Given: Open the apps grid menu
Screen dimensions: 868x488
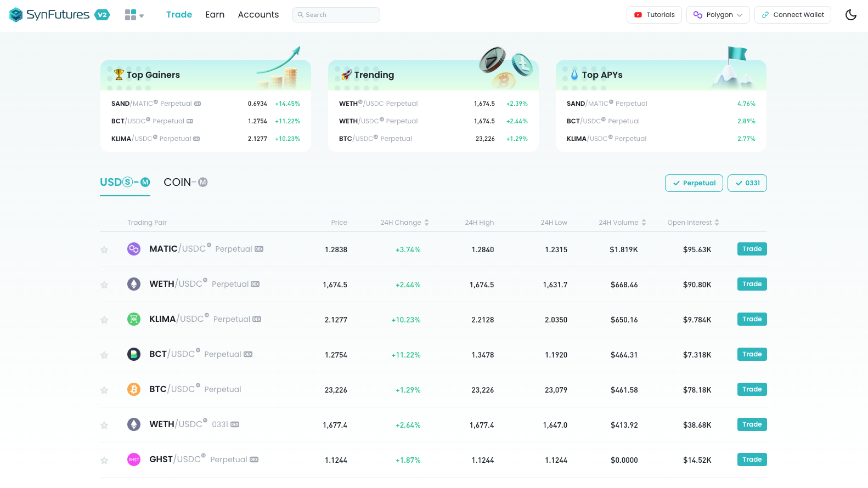Looking at the screenshot, I should (x=133, y=15).
